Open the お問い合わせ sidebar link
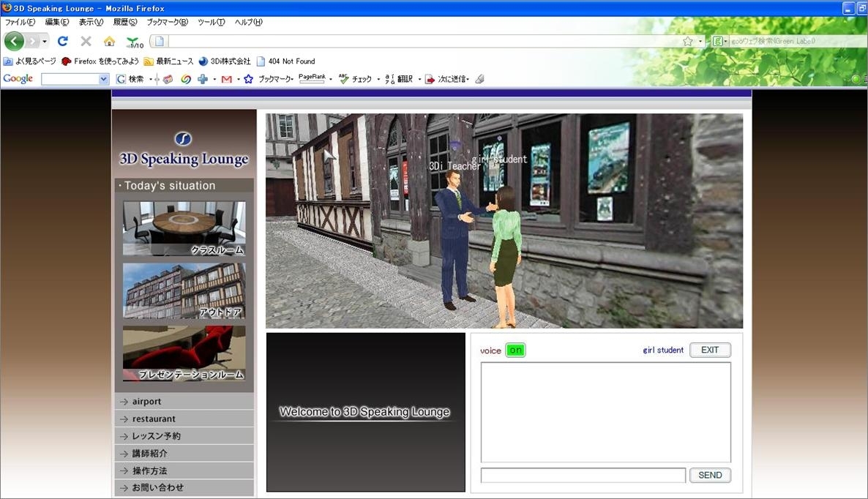868x499 pixels. [x=184, y=487]
